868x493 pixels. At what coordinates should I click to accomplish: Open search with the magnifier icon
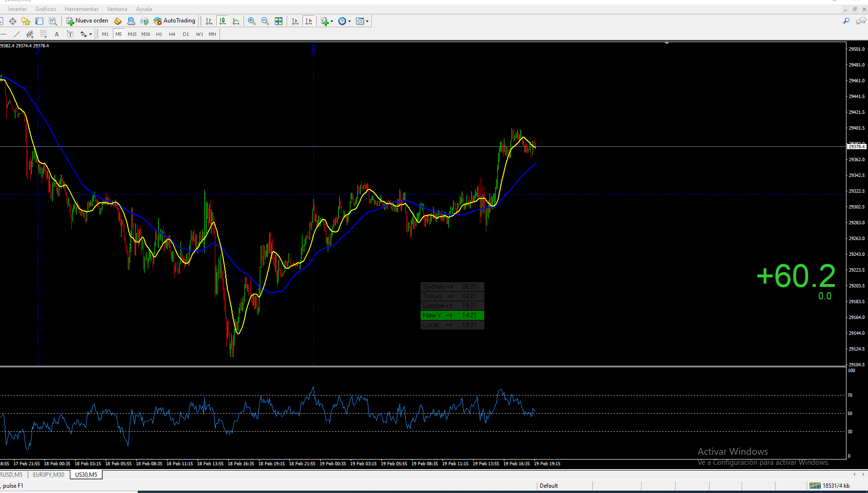[846, 21]
